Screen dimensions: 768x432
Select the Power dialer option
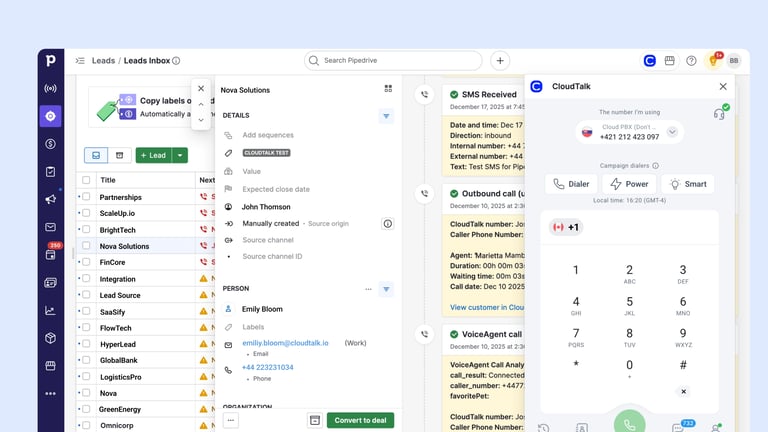point(629,184)
